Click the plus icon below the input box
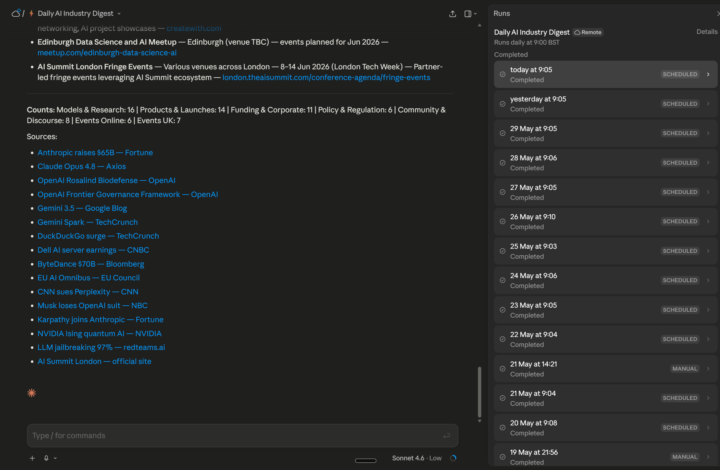Screen dimensions: 720x470 (x=32, y=458)
